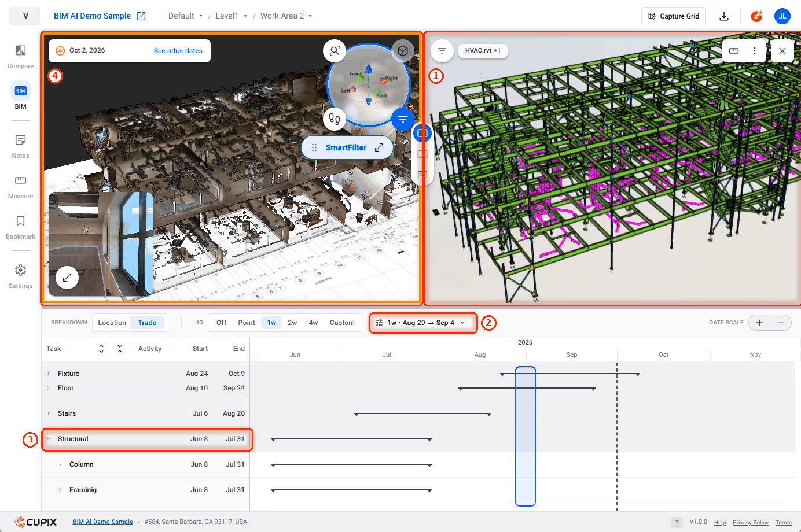Viewport: 801px width, 532px height.
Task: Expand the Column sub-task row
Action: [60, 464]
